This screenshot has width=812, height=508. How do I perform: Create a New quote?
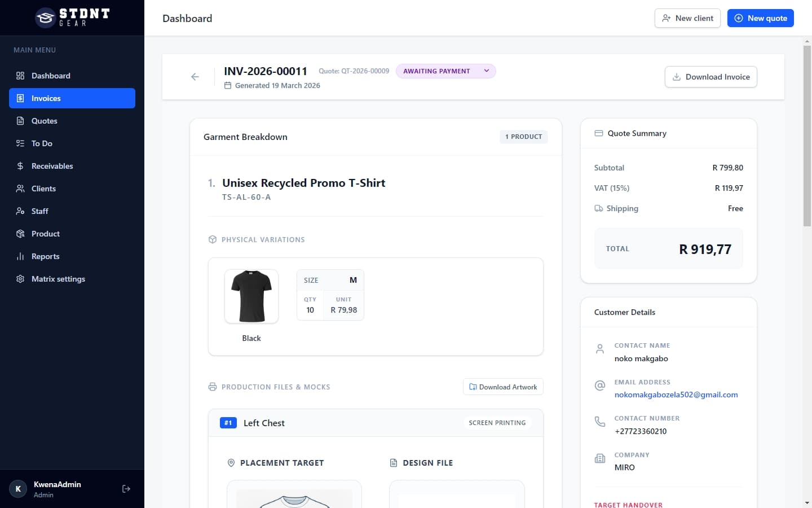[x=761, y=18]
